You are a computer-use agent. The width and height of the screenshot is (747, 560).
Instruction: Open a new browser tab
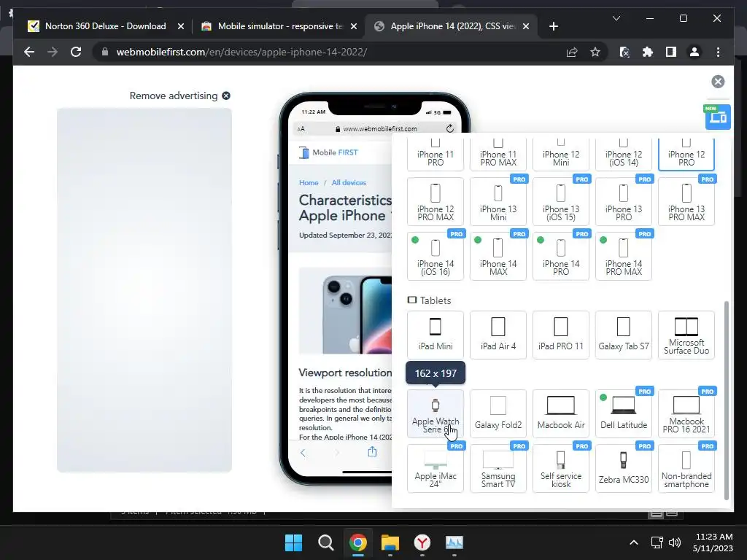click(553, 26)
